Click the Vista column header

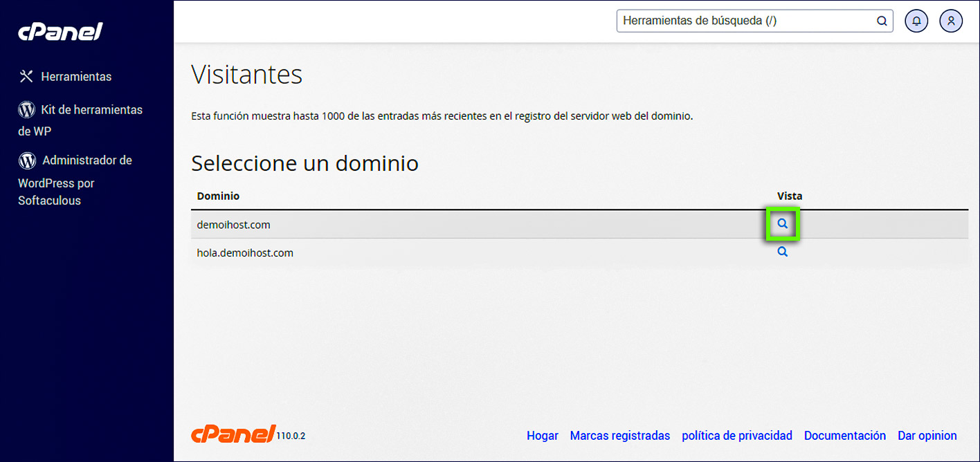pos(790,196)
